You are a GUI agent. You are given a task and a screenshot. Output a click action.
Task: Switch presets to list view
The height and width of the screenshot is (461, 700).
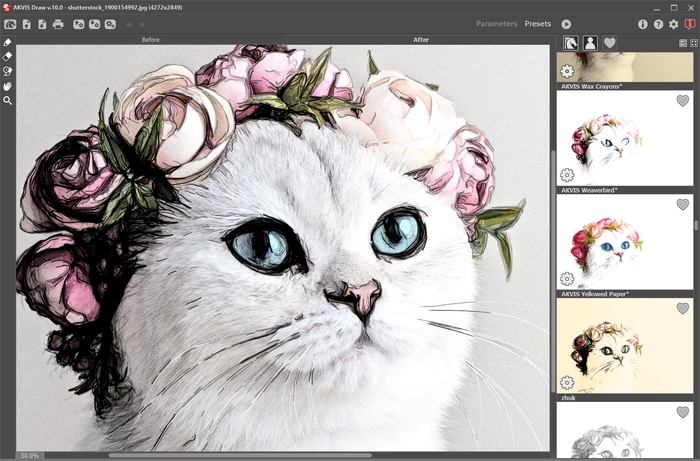683,43
